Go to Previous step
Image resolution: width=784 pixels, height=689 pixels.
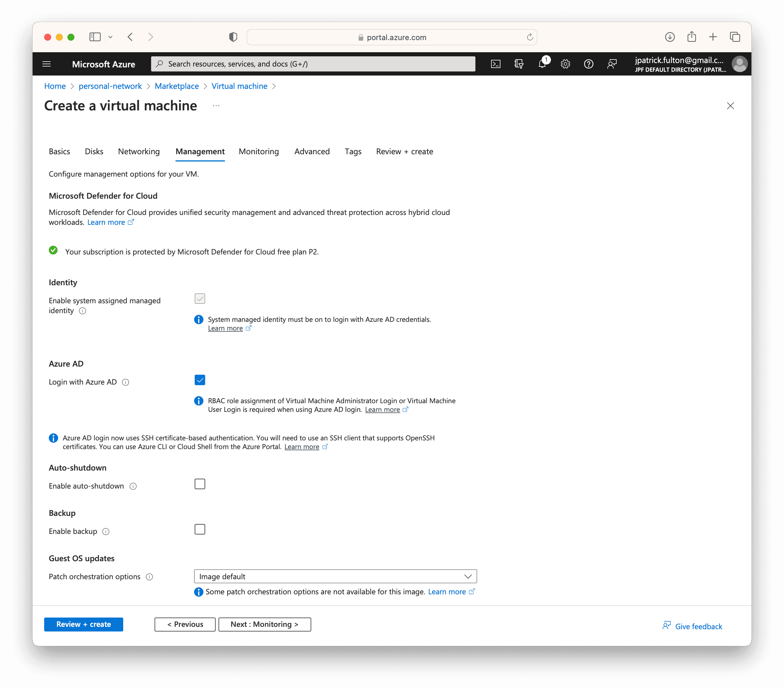185,624
